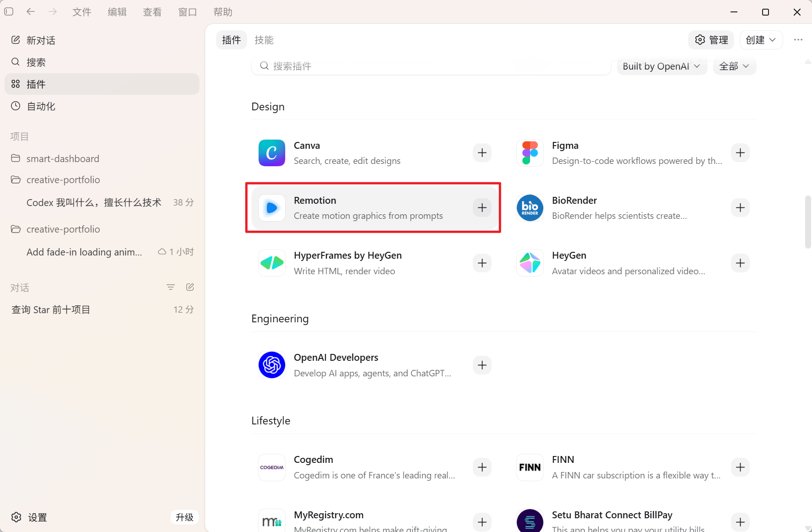Open the 全部 filter dropdown
This screenshot has height=532, width=812.
pyautogui.click(x=734, y=66)
